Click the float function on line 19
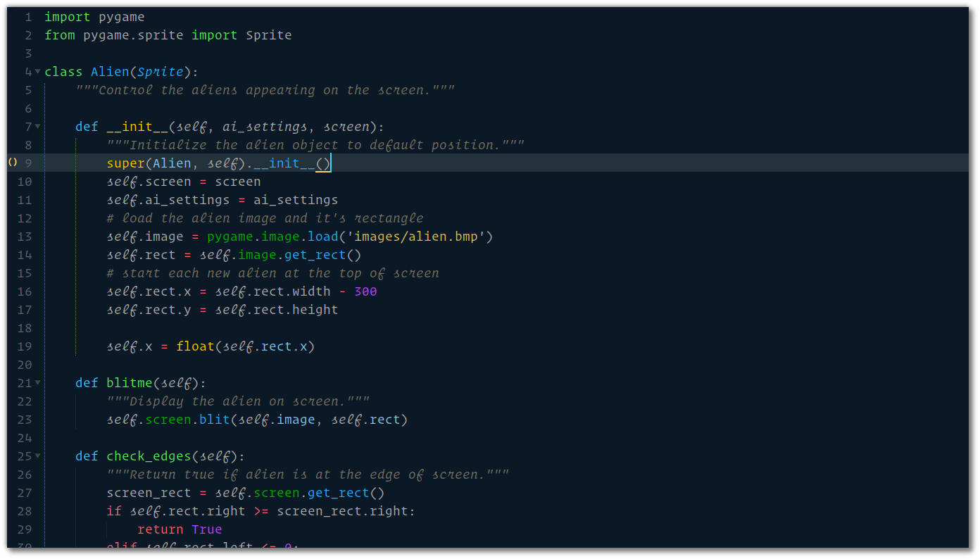Viewport: 980px width, 559px height. click(195, 346)
